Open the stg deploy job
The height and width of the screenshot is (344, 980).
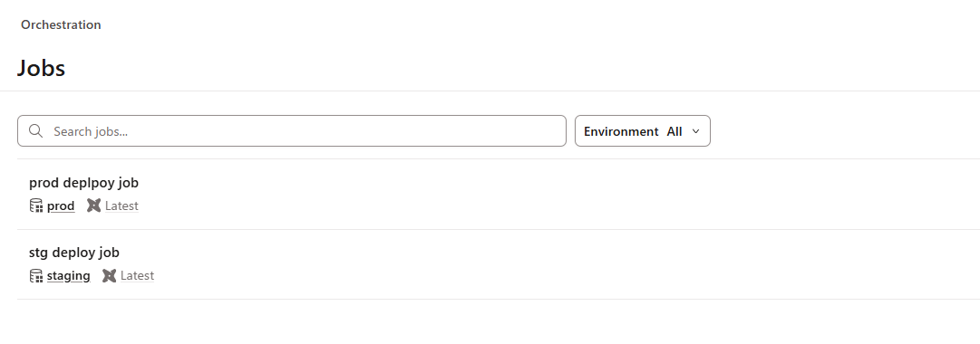pyautogui.click(x=74, y=253)
